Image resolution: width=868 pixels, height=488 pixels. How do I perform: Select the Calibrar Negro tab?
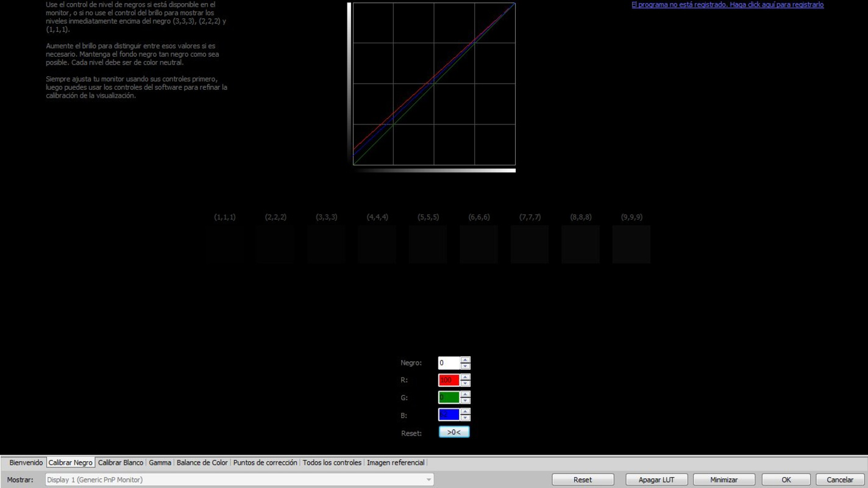point(71,462)
